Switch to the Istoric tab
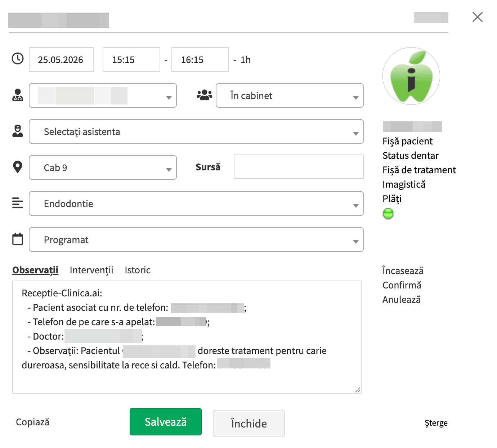This screenshot has height=448, width=497. click(x=137, y=270)
